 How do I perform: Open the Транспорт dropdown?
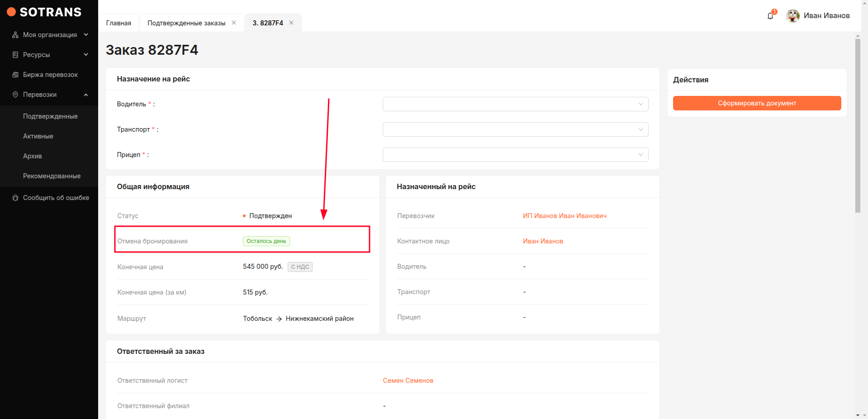coord(515,129)
